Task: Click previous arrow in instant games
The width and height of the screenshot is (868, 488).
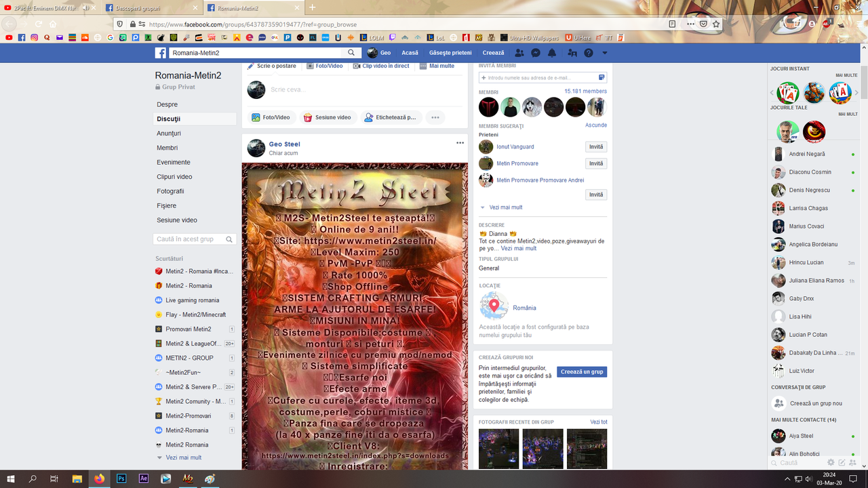Action: point(772,93)
